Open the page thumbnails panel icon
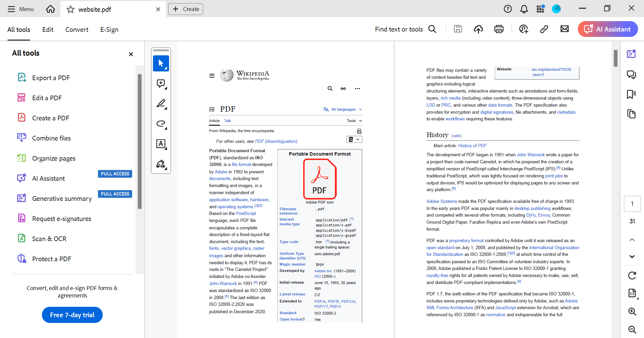 [632, 114]
